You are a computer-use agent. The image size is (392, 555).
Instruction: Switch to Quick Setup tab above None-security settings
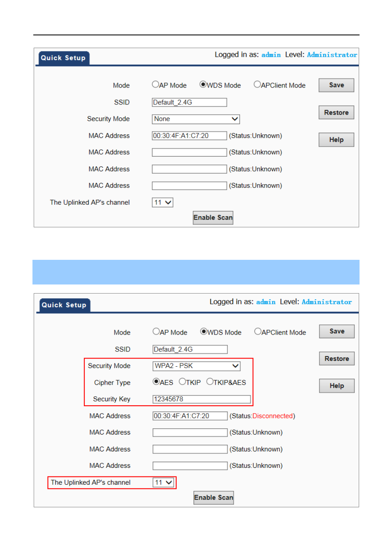click(63, 58)
